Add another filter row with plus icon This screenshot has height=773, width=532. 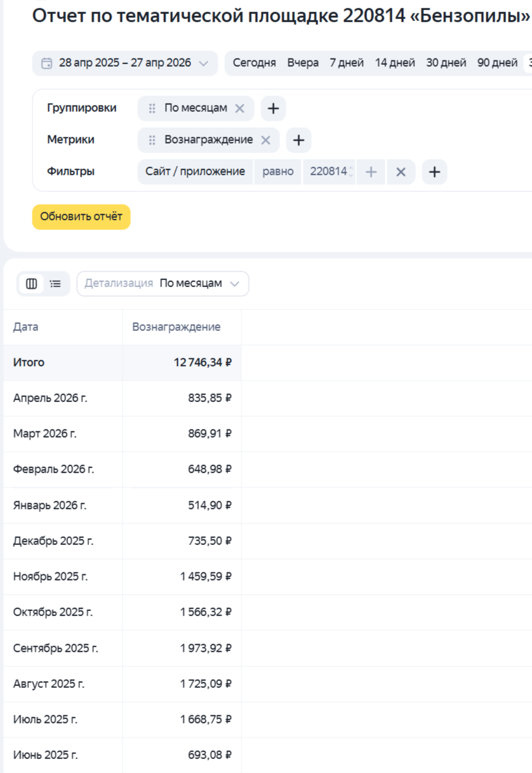tap(434, 171)
